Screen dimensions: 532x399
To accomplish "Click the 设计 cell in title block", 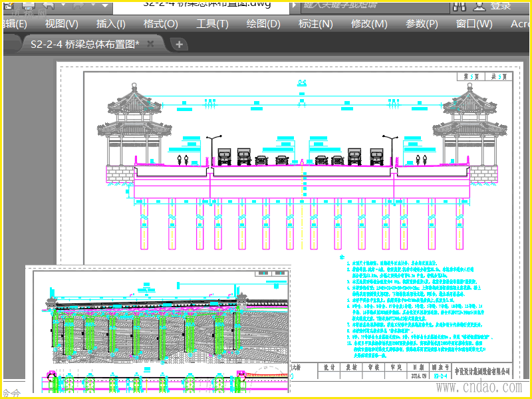I will coord(329,367).
